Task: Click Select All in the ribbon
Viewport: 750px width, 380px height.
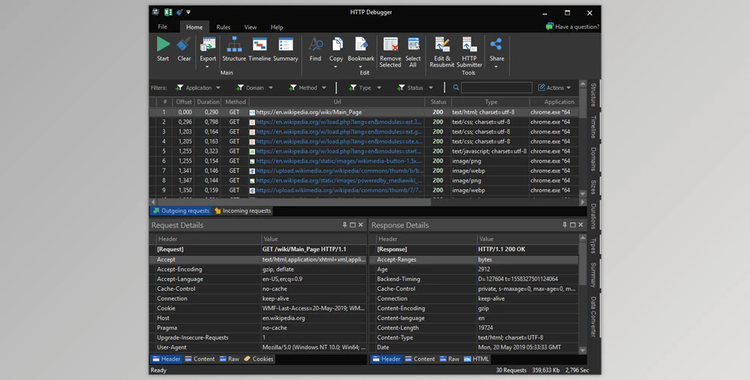Action: tap(413, 52)
